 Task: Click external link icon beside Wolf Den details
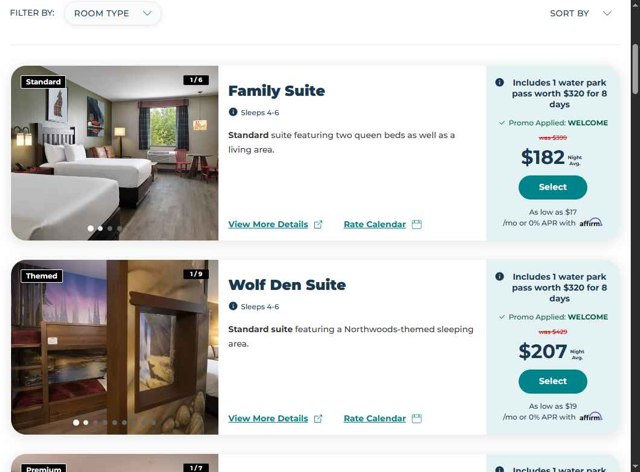(318, 419)
